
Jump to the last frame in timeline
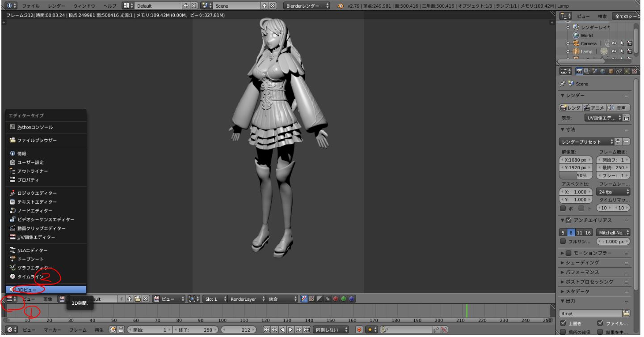[x=307, y=330]
